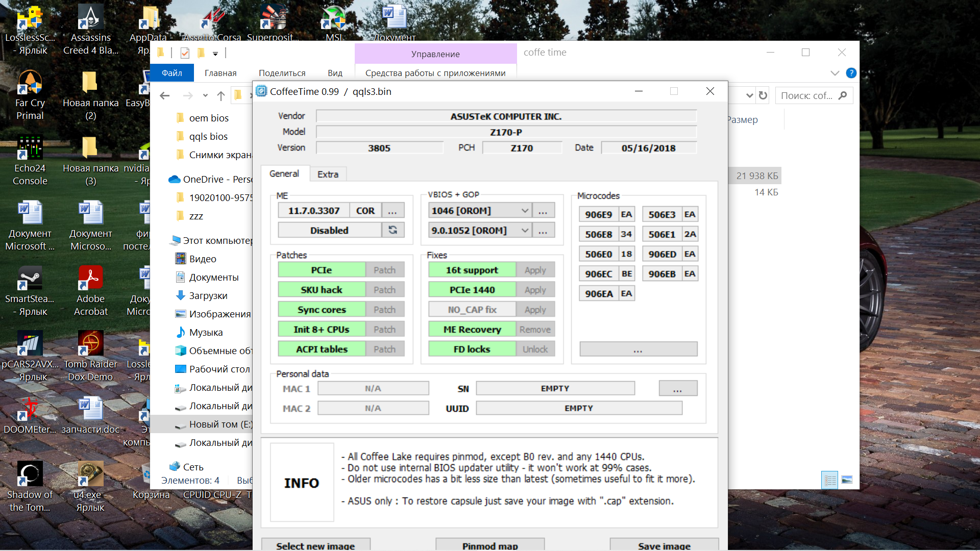Toggle the NO_CAP fix indicator
Image resolution: width=980 pixels, height=551 pixels.
coord(472,310)
